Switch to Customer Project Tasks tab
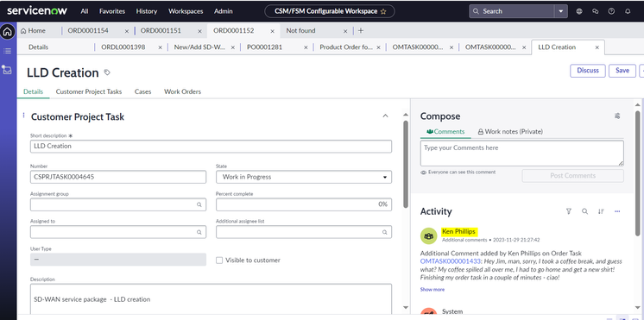 pyautogui.click(x=89, y=91)
